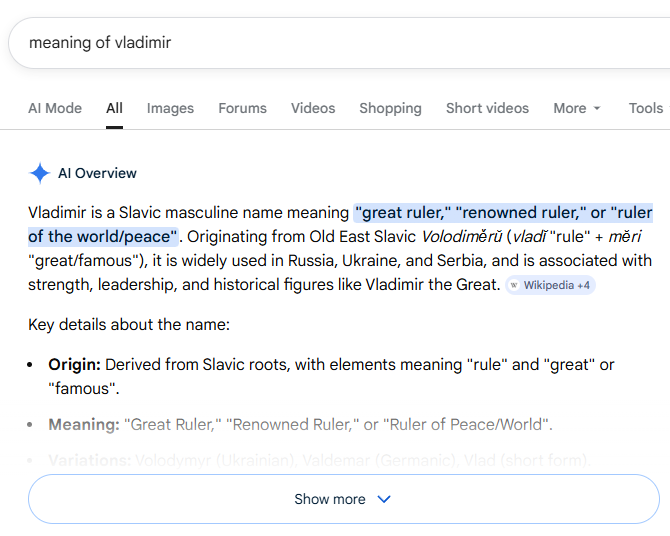Go to the Videos tab
The width and height of the screenshot is (670, 536).
click(313, 108)
